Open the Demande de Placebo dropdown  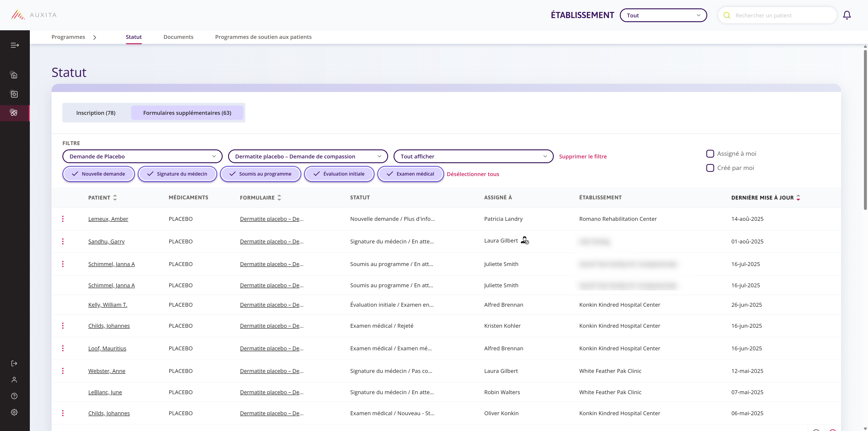142,156
